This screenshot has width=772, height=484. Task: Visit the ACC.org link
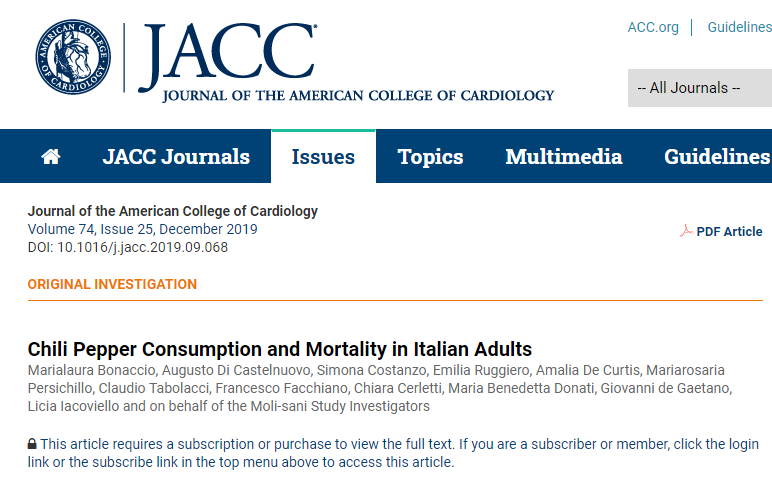(653, 27)
